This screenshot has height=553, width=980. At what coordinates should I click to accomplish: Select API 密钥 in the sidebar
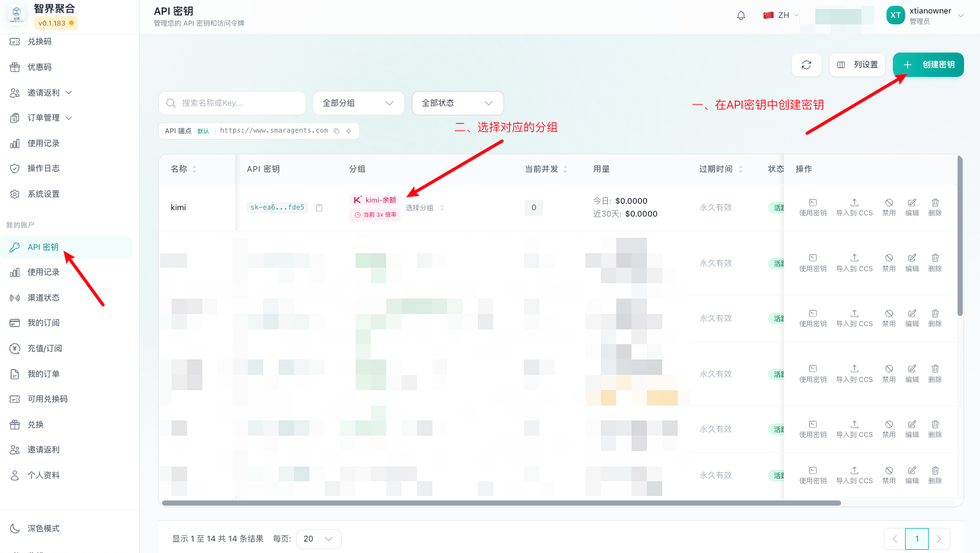point(67,247)
